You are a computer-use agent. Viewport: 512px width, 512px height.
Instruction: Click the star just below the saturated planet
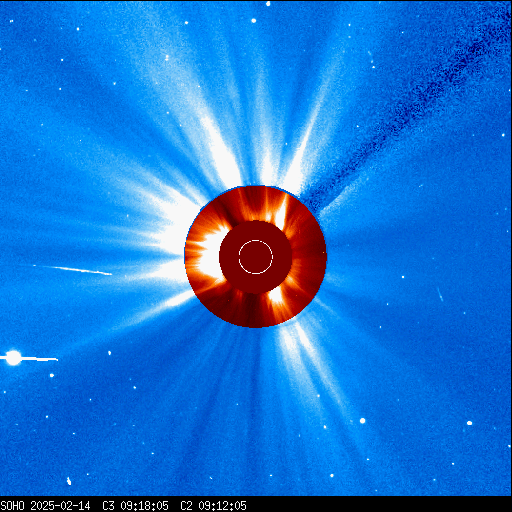tap(52, 375)
